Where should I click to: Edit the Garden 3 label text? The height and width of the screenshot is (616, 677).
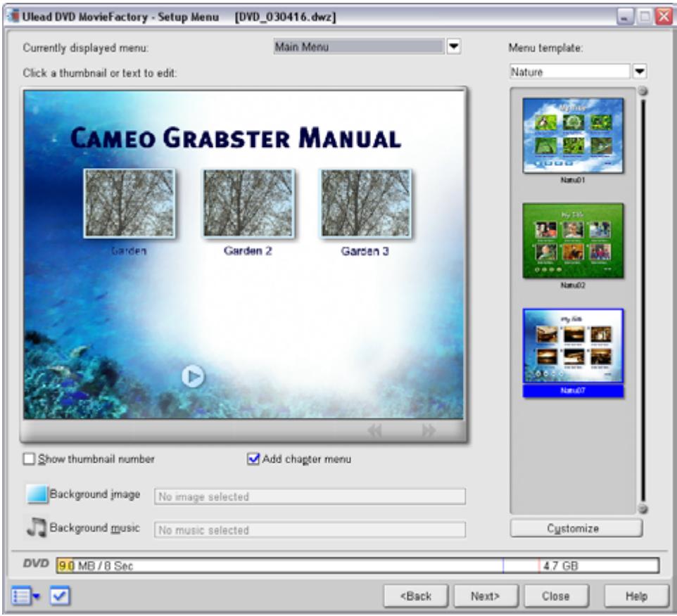[365, 251]
